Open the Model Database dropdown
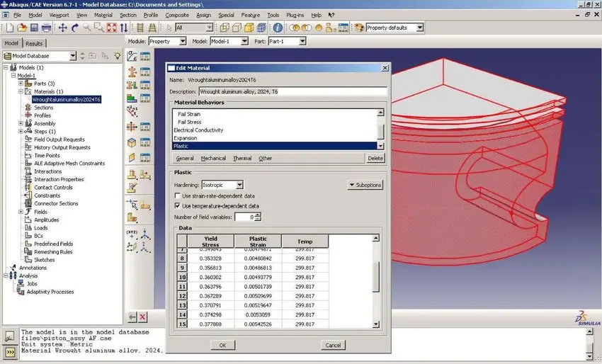602x364 pixels. (x=73, y=56)
